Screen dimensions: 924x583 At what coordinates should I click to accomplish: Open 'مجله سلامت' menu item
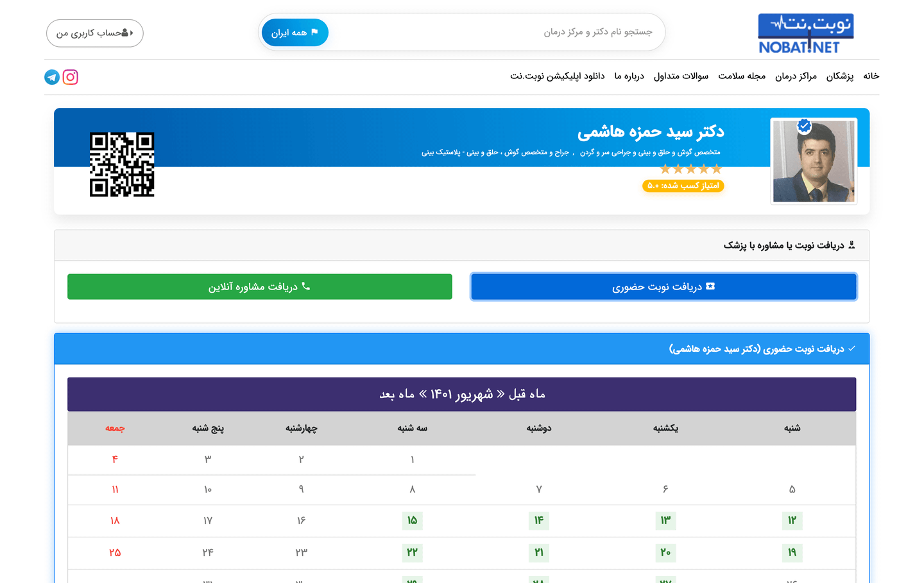pyautogui.click(x=742, y=76)
